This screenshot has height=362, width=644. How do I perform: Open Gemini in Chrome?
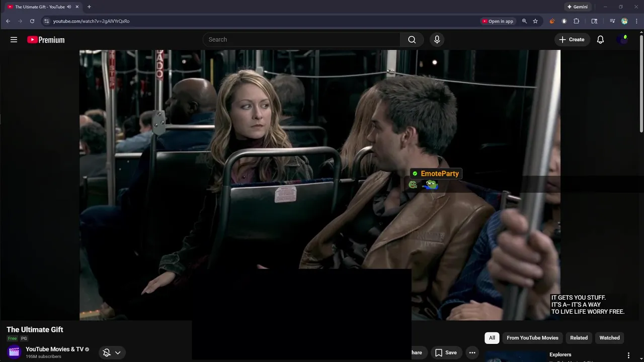(x=577, y=7)
